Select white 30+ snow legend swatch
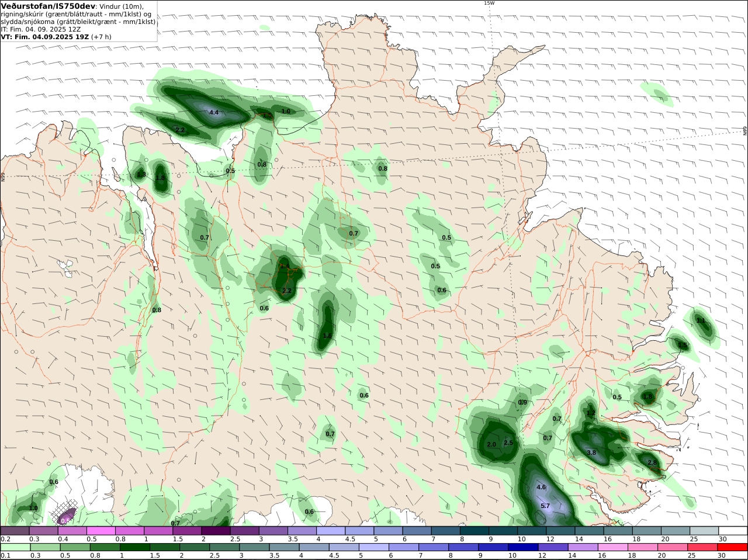This screenshot has height=560, width=748. click(x=733, y=531)
